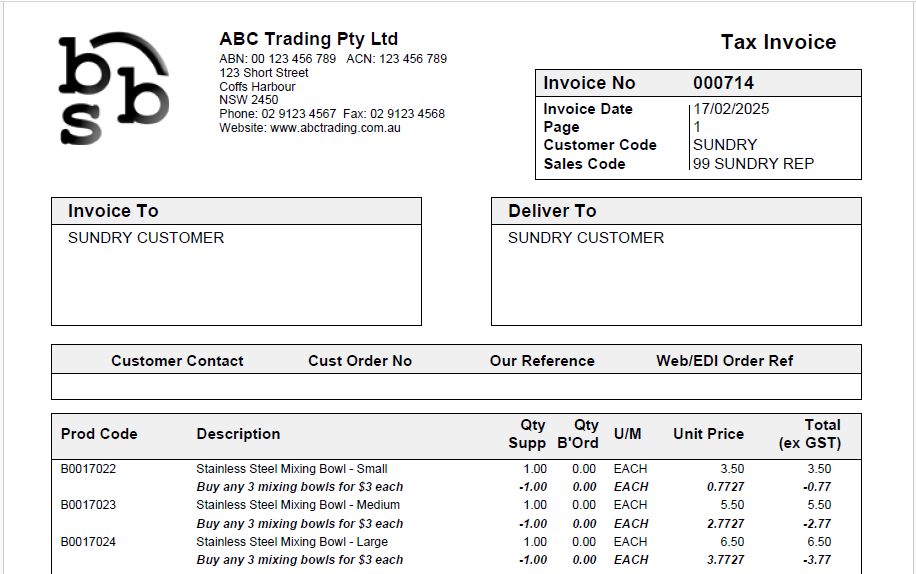Select the Web/EDI Order Ref heading
The image size is (916, 574).
pyautogui.click(x=724, y=361)
